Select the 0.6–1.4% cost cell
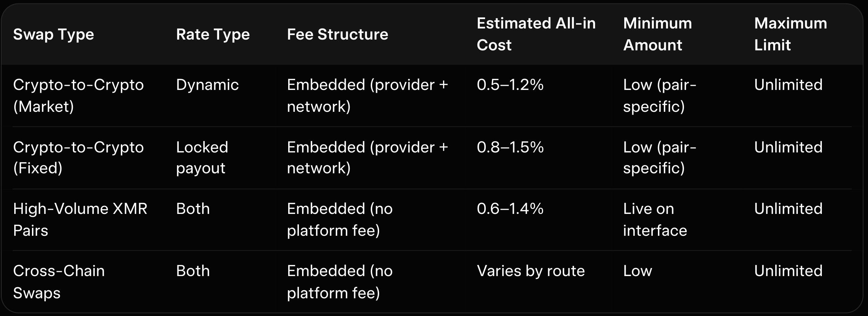The height and width of the screenshot is (316, 868). coord(510,209)
